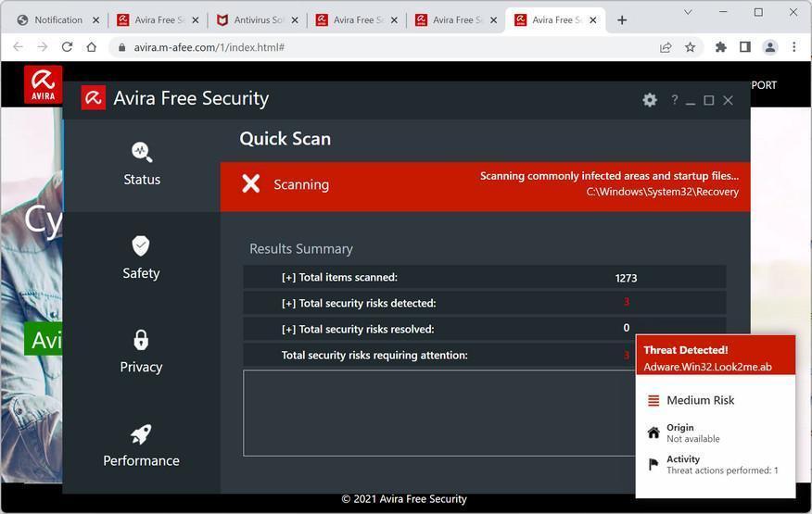Open Avira settings gear
This screenshot has height=514, width=812.
click(650, 99)
